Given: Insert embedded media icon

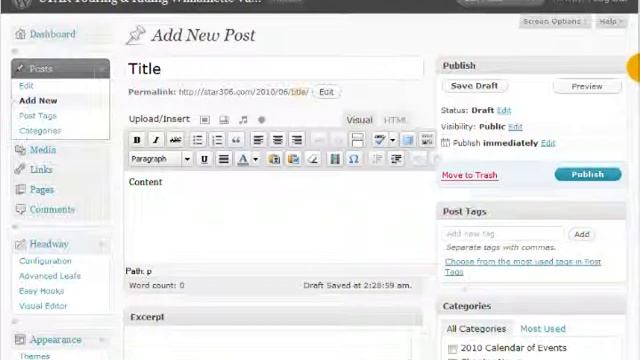Looking at the screenshot, I should point(335,159).
